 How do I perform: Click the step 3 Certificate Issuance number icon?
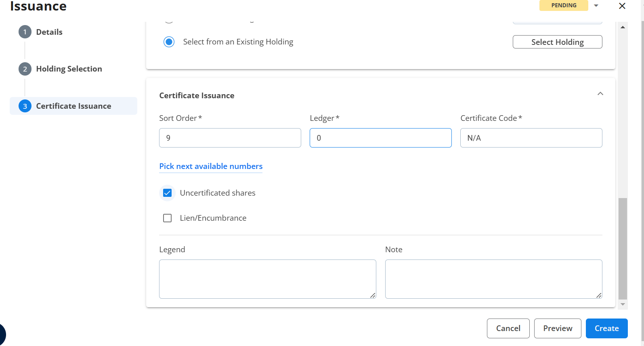tap(25, 106)
